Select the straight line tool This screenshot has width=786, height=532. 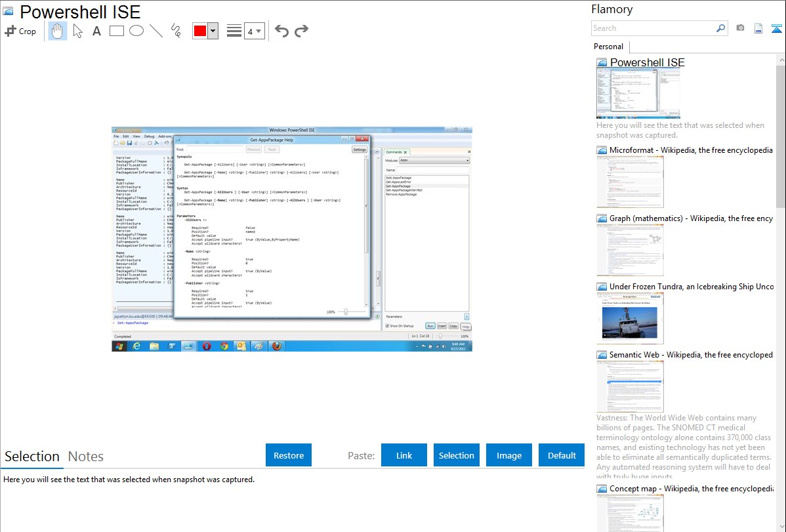click(x=156, y=31)
